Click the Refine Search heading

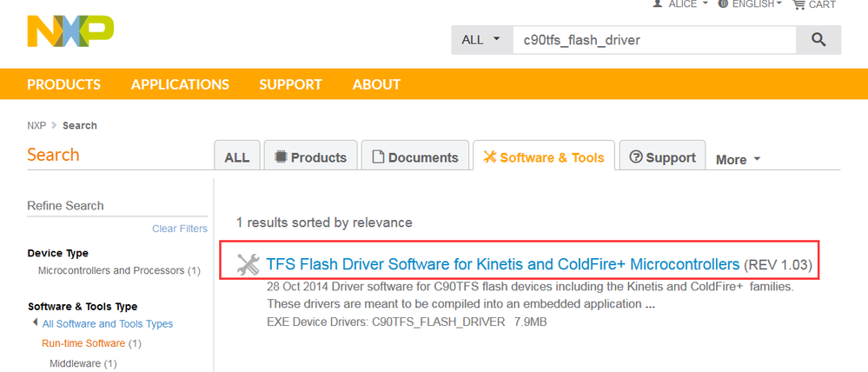point(65,206)
